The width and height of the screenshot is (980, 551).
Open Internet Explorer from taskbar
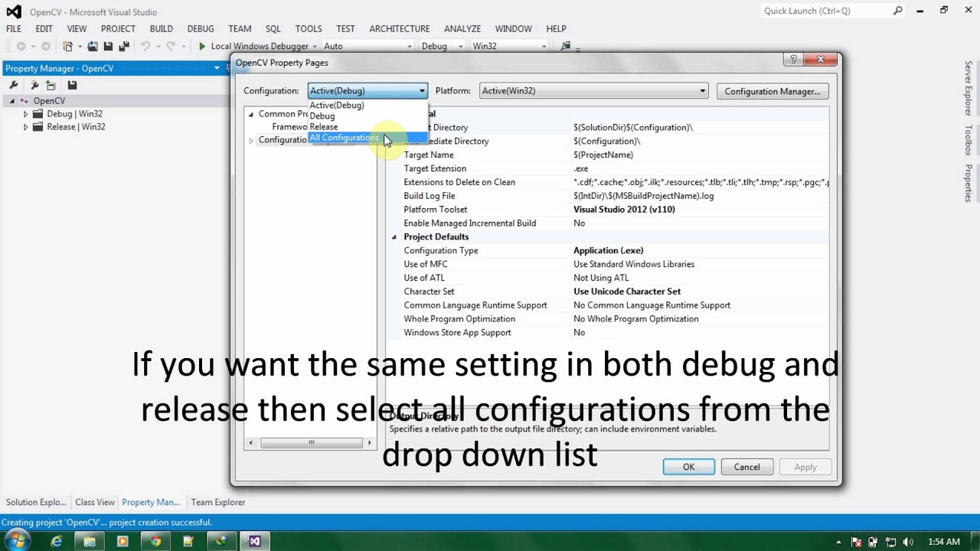pos(57,541)
